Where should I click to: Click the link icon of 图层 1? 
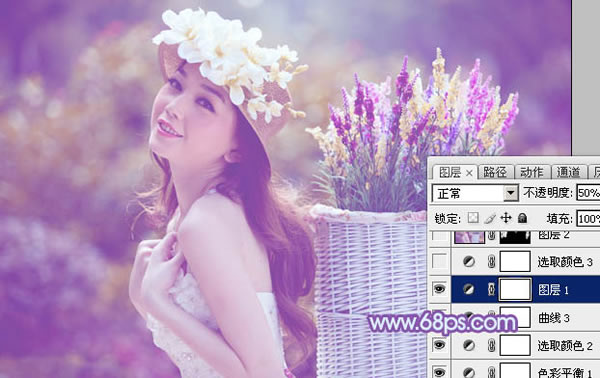point(492,290)
